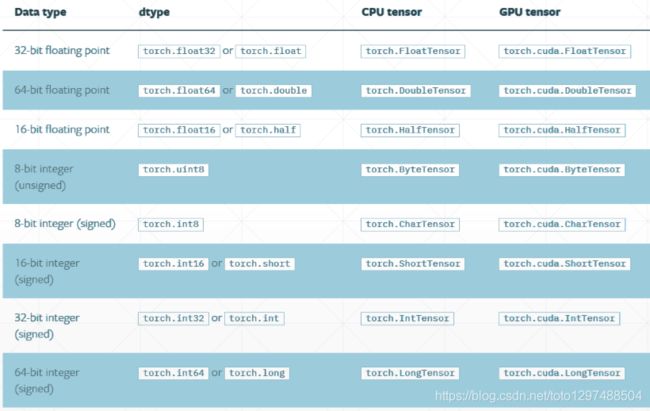Select the torch.float code label

coord(271,51)
